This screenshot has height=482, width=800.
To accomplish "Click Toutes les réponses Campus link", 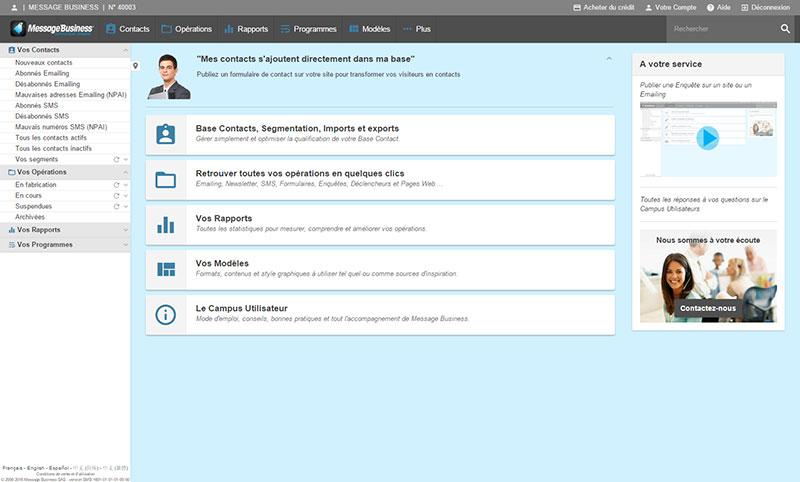I will coord(704,204).
